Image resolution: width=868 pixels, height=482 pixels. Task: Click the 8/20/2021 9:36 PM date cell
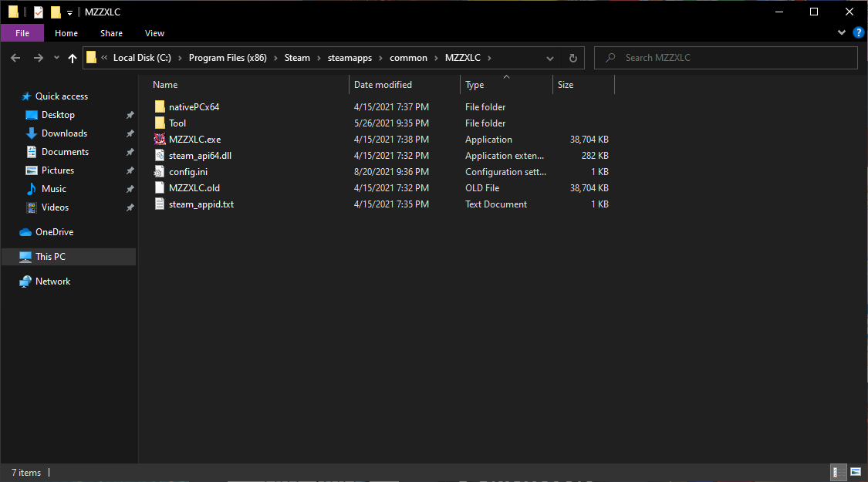coord(391,171)
